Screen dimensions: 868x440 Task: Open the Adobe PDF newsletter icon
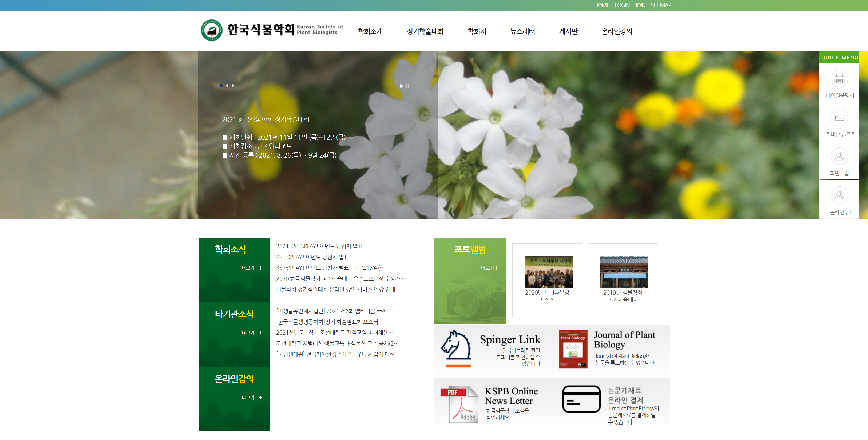459,405
